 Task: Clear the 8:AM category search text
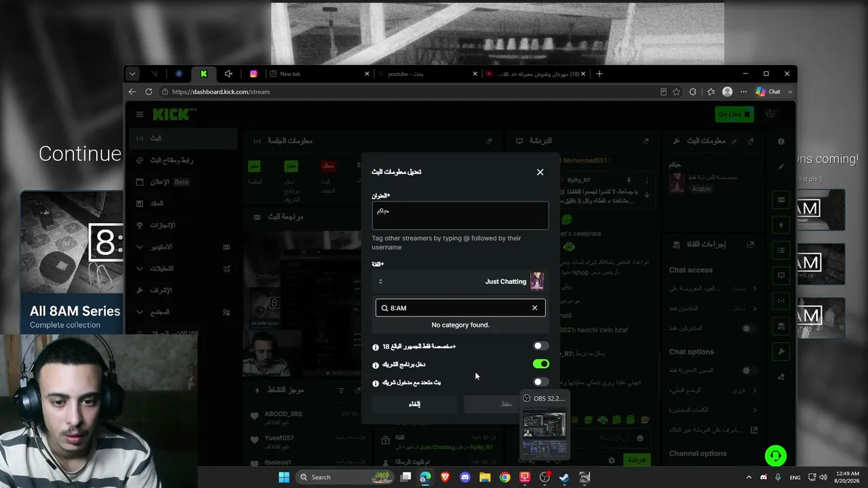(x=534, y=308)
